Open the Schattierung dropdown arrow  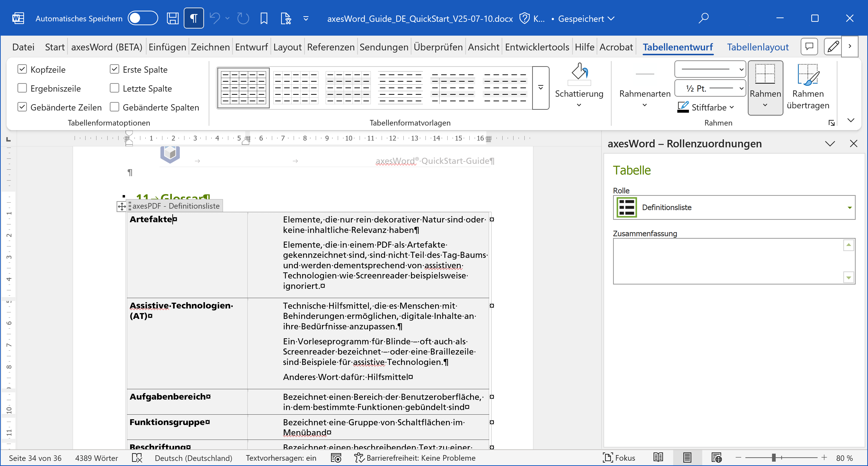tap(579, 105)
